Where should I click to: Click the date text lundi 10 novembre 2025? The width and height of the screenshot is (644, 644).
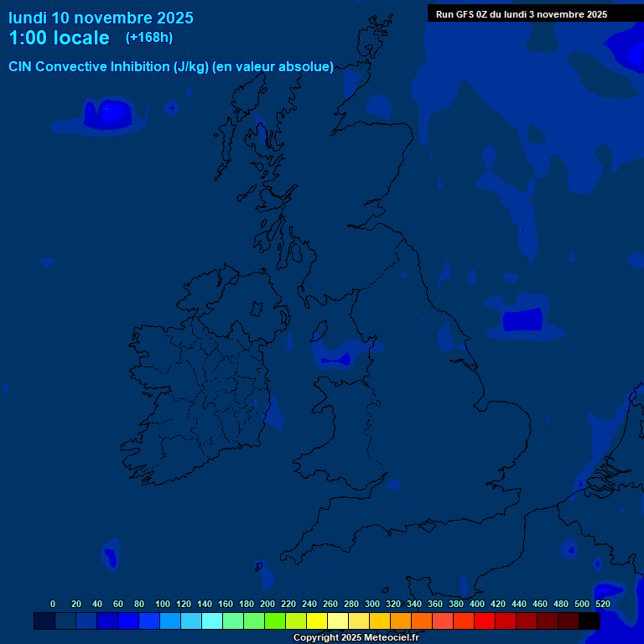click(101, 18)
